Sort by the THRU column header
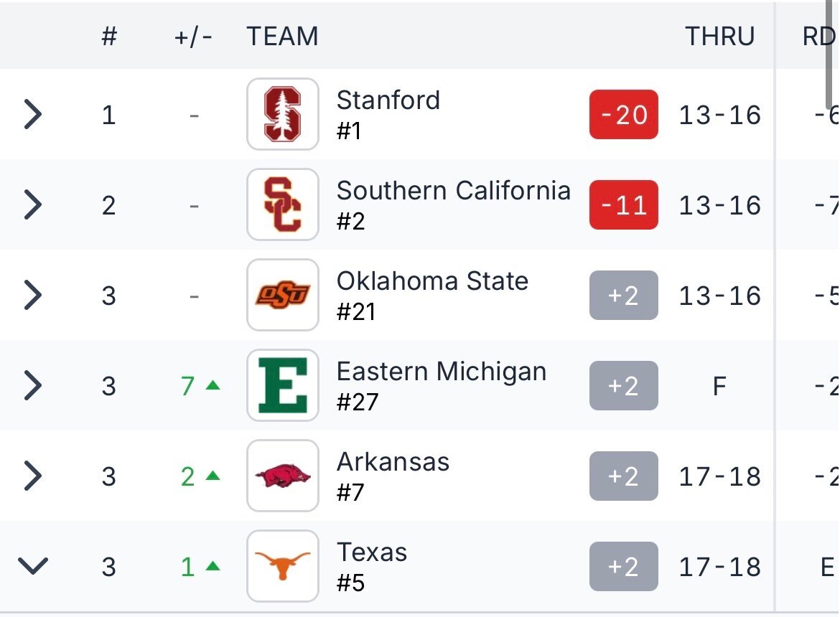The image size is (840, 617). click(719, 37)
